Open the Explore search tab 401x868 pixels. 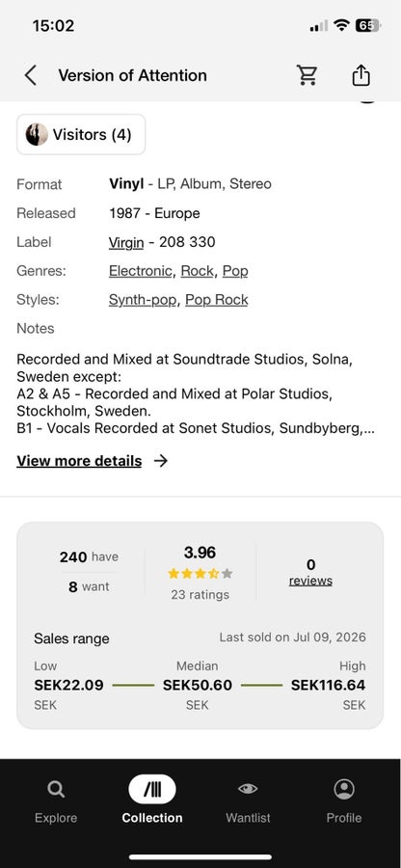click(x=56, y=800)
